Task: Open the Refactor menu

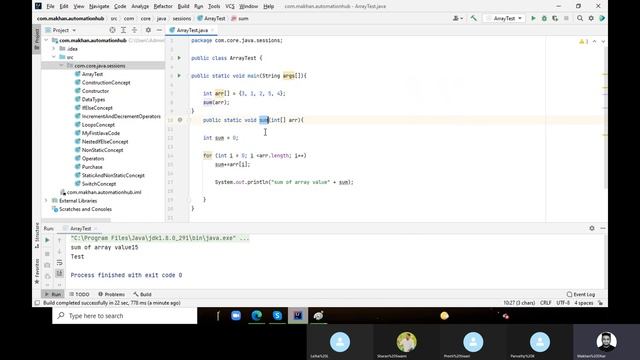Action: (x=163, y=6)
